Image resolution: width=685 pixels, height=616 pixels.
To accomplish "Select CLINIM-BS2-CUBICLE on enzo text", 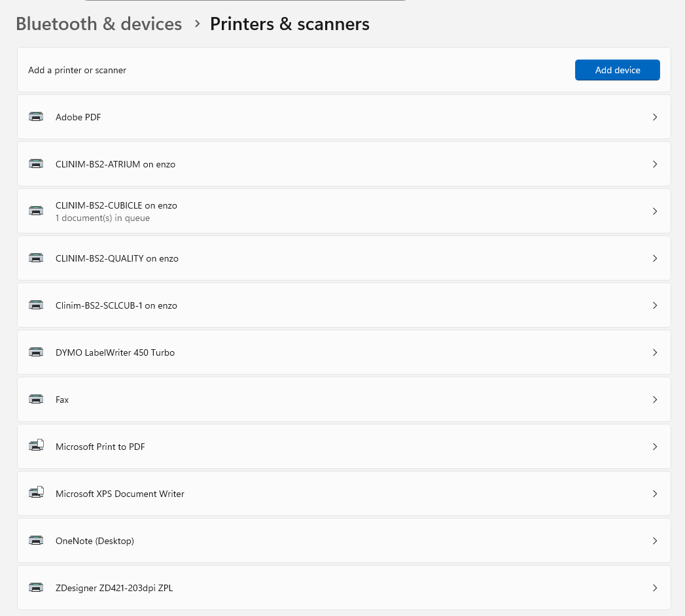I will pyautogui.click(x=116, y=205).
